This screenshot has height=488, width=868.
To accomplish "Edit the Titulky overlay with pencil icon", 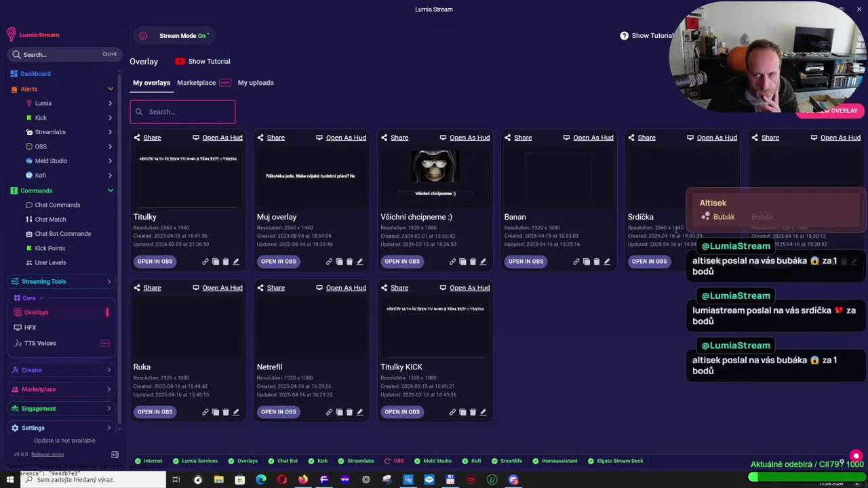I will click(x=236, y=262).
